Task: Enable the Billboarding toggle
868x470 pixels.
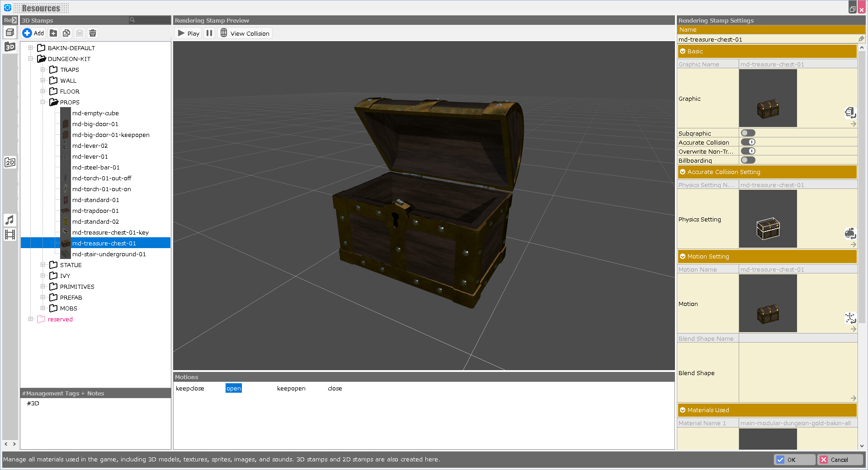Action: pos(748,160)
